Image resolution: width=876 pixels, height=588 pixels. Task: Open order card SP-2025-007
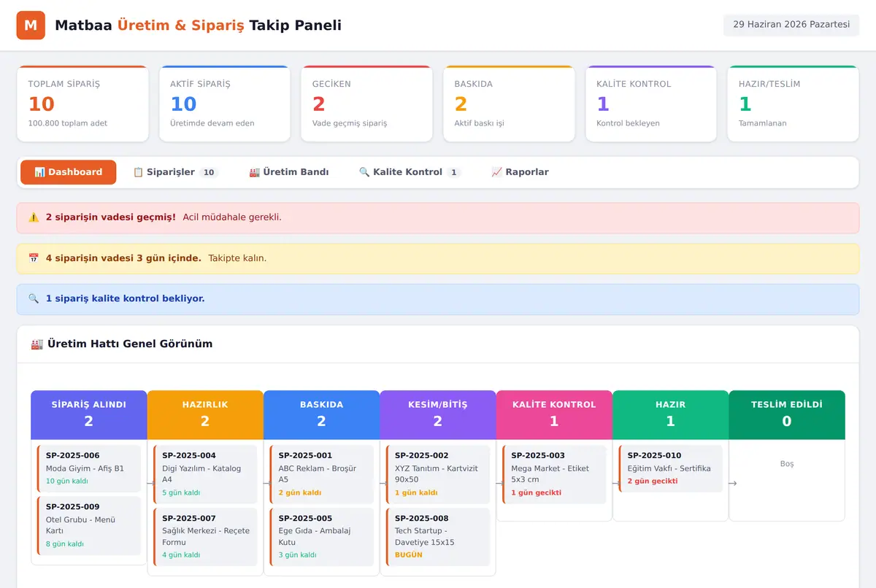(x=205, y=537)
